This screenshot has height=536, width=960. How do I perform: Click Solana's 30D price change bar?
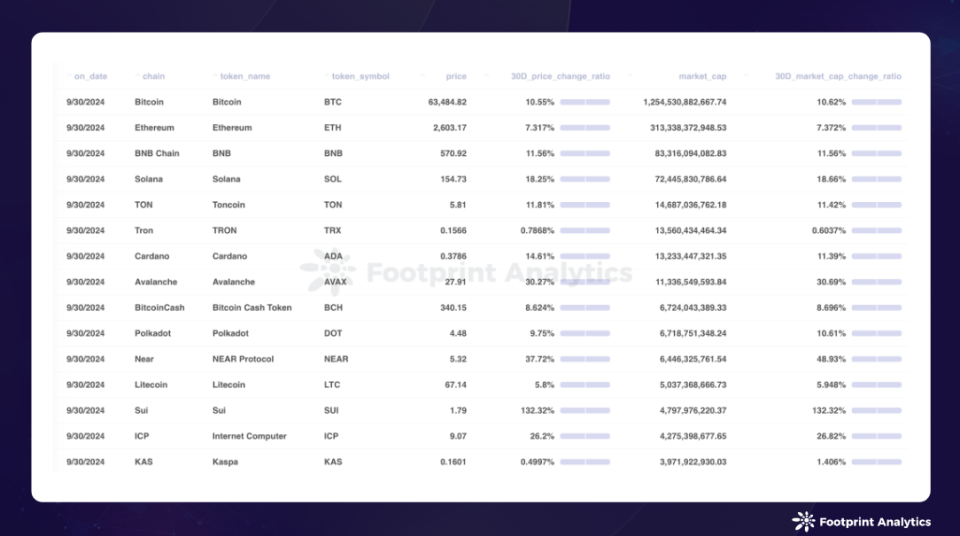click(585, 179)
